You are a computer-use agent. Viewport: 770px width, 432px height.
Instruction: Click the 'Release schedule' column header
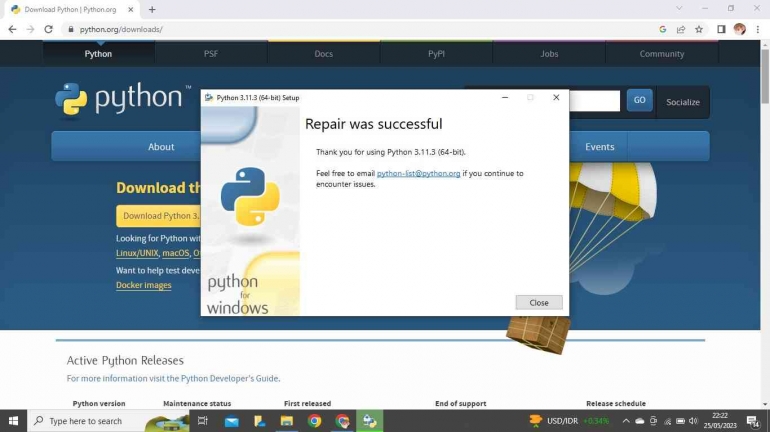(616, 404)
